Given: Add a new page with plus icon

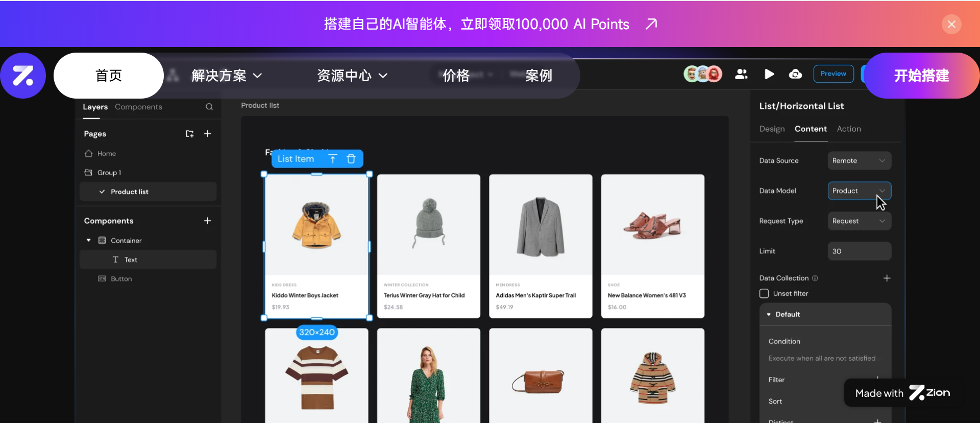Looking at the screenshot, I should click(208, 134).
